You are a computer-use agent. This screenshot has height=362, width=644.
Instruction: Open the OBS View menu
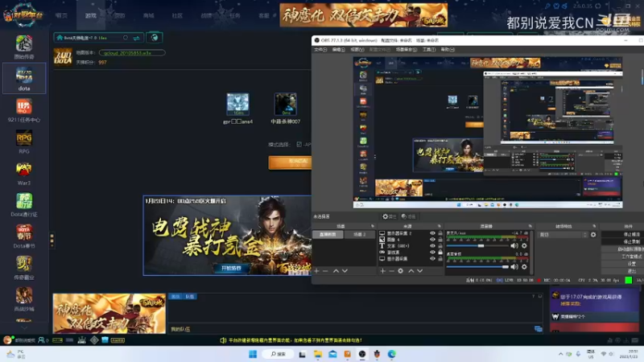(357, 50)
